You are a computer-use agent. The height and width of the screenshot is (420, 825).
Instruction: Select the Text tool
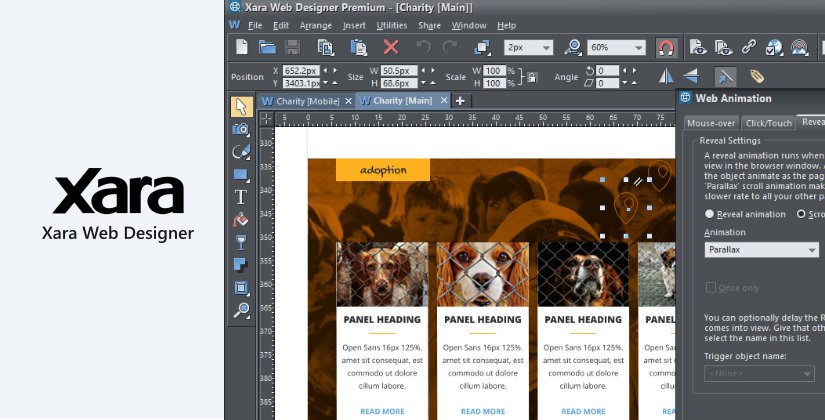pos(241,197)
